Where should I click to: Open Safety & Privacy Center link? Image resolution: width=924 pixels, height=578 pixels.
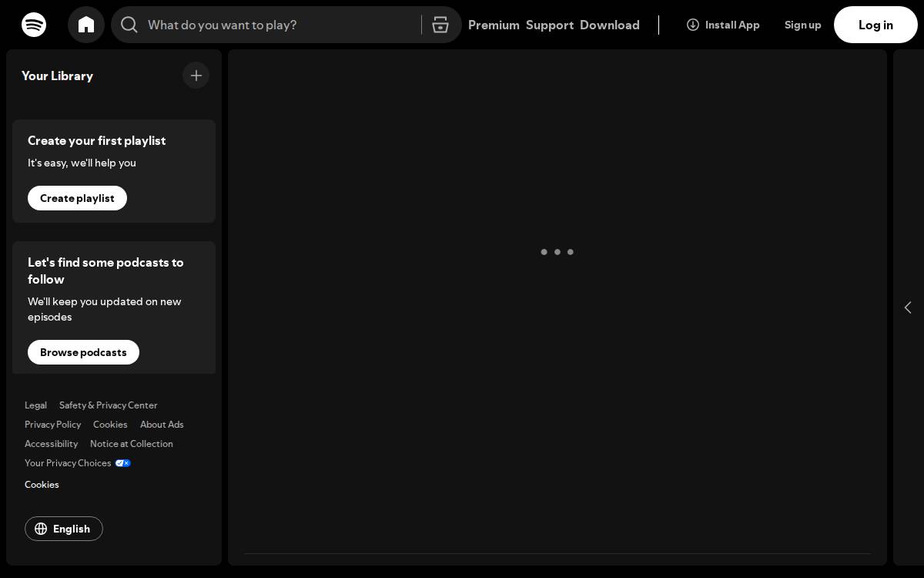point(108,405)
